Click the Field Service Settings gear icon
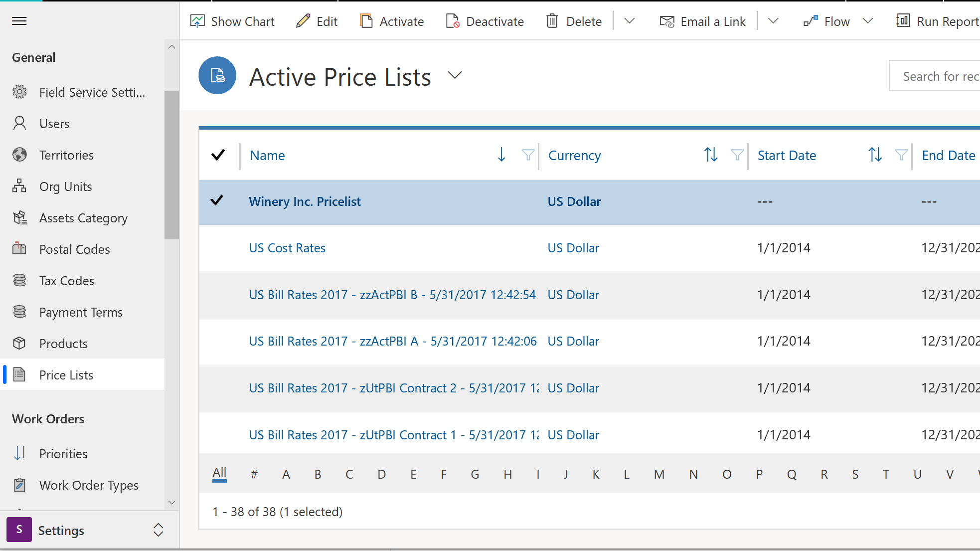 (19, 92)
